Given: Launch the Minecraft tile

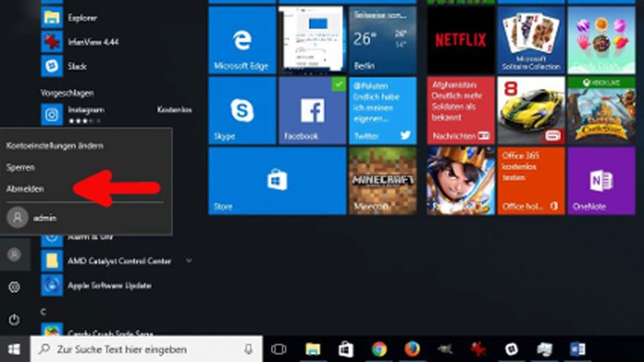Looking at the screenshot, I should [382, 180].
